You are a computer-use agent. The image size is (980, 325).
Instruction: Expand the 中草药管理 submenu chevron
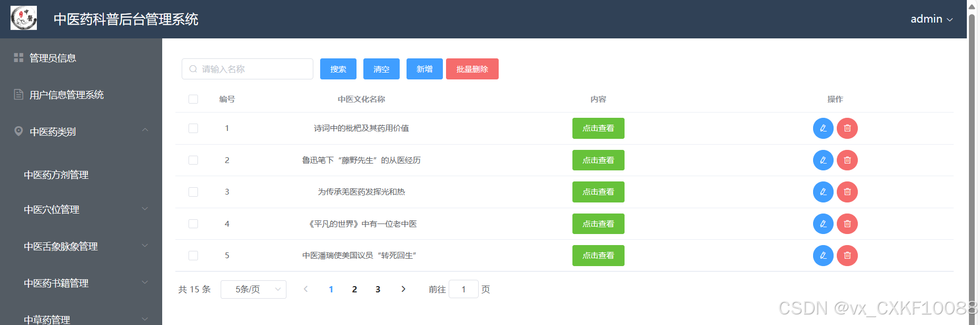[145, 319]
